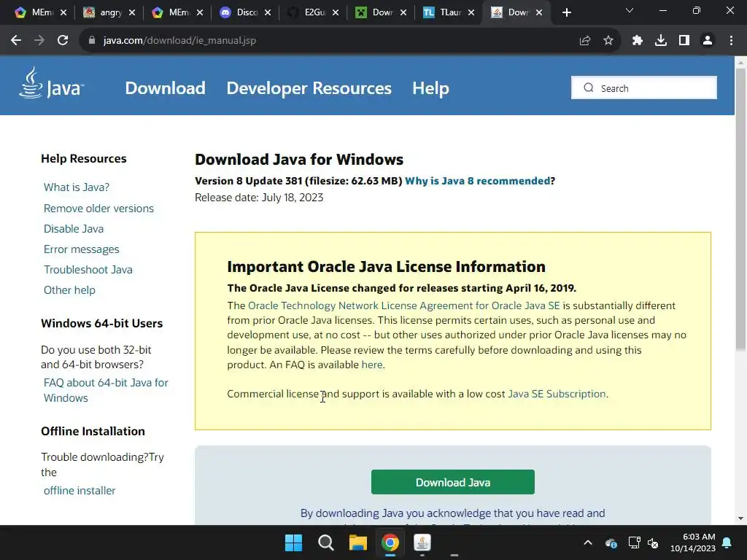Click the green Download Java button
Image resolution: width=747 pixels, height=560 pixels.
pyautogui.click(x=452, y=482)
